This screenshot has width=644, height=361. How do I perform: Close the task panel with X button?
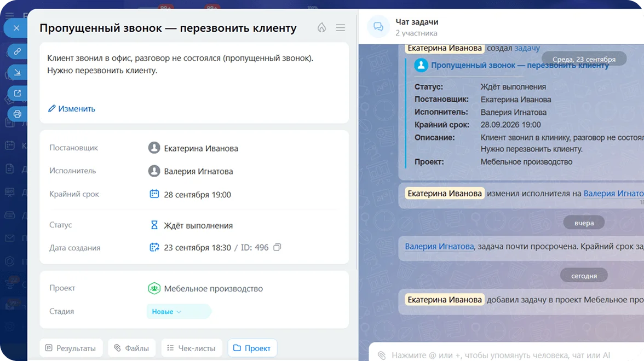coord(16,28)
